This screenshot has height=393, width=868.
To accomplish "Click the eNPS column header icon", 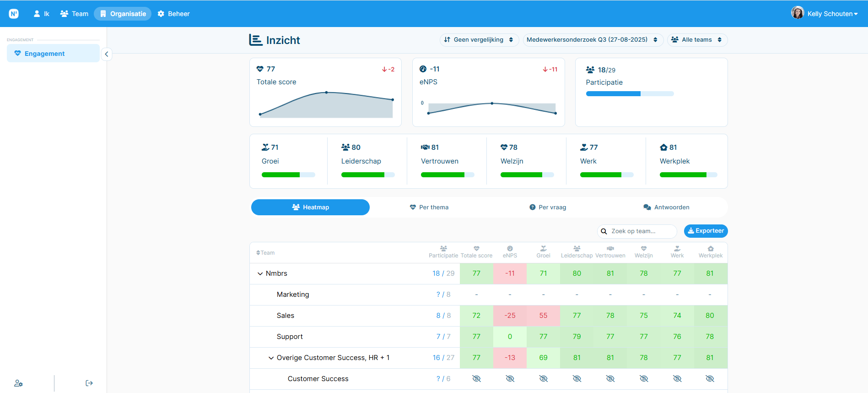I will (510, 248).
